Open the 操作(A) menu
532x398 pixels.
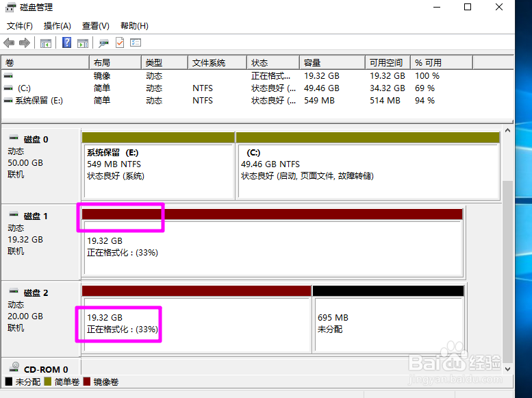[58, 26]
